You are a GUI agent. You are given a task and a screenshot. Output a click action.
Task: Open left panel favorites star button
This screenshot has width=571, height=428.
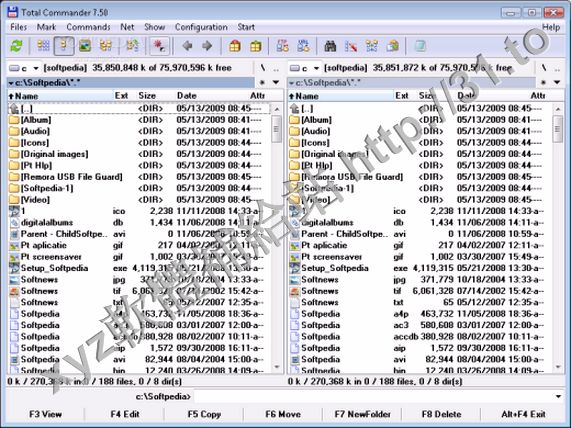coord(262,83)
